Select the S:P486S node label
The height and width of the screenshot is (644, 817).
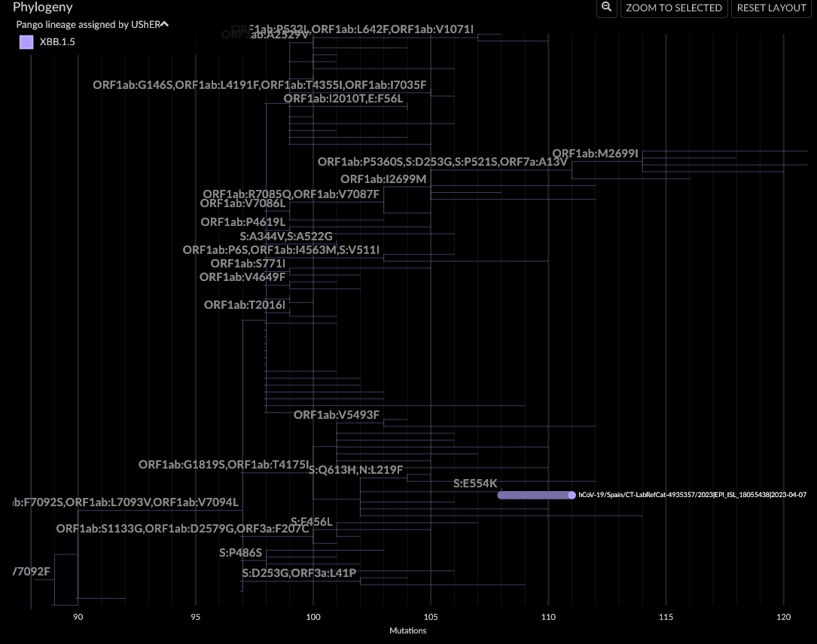tap(239, 553)
